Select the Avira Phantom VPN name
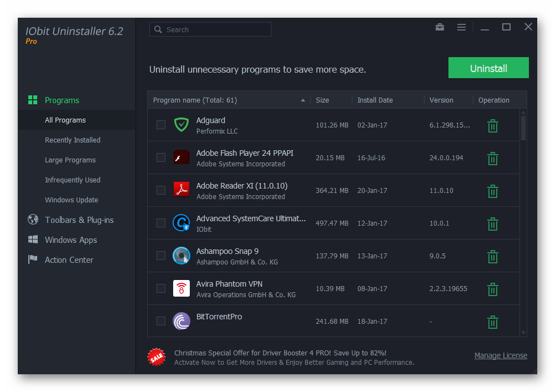The height and width of the screenshot is (392, 555). pos(229,284)
